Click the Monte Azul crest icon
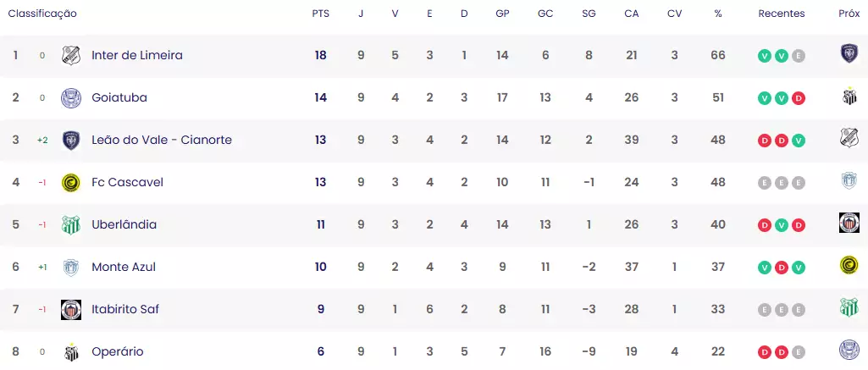The image size is (868, 370). point(71,268)
